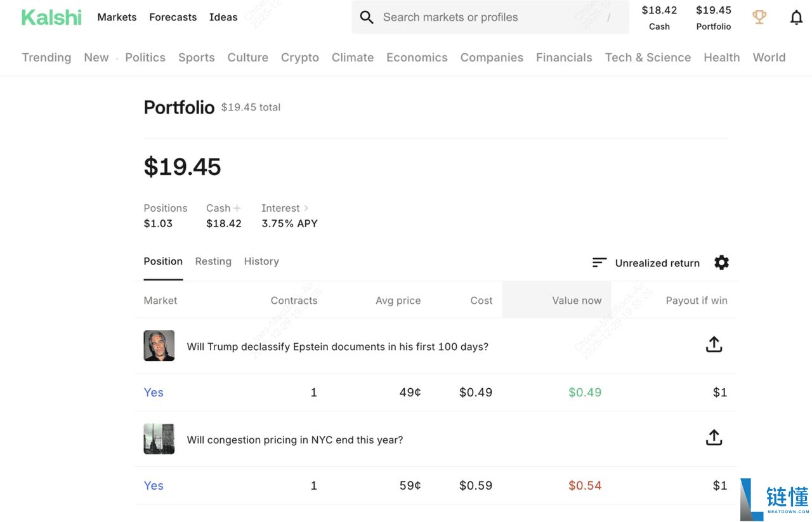Open "Will congestion pricing in NYC end" market
Viewport: 812px width, 522px height.
point(295,440)
